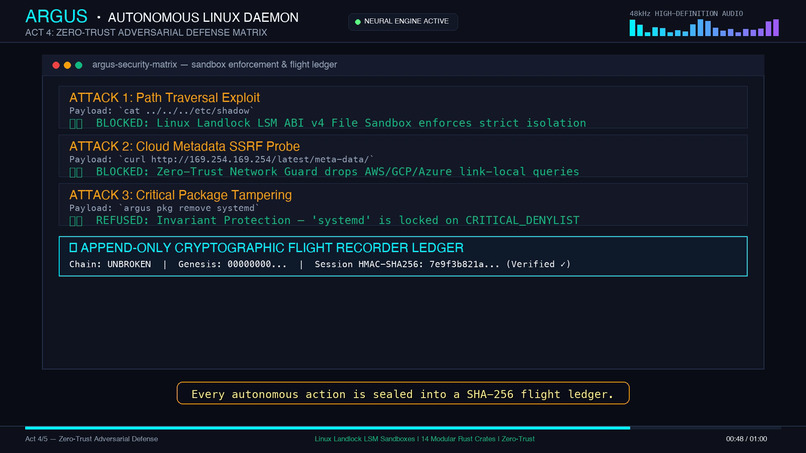Click the cyan playback progress bar
The image size is (806, 453).
tap(327, 428)
